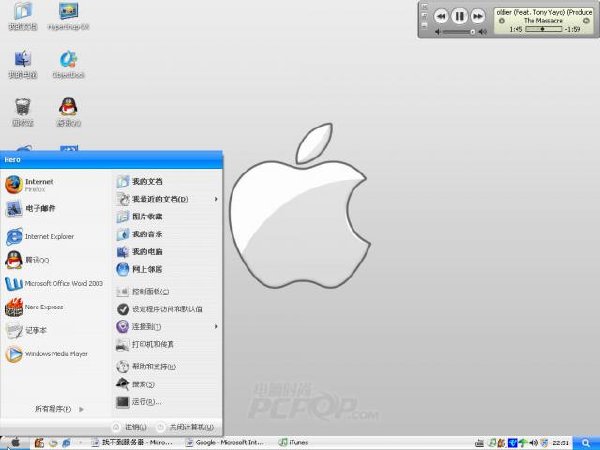The height and width of the screenshot is (450, 600).
Task: Click the scrolling song title in iTunes
Action: click(x=544, y=12)
